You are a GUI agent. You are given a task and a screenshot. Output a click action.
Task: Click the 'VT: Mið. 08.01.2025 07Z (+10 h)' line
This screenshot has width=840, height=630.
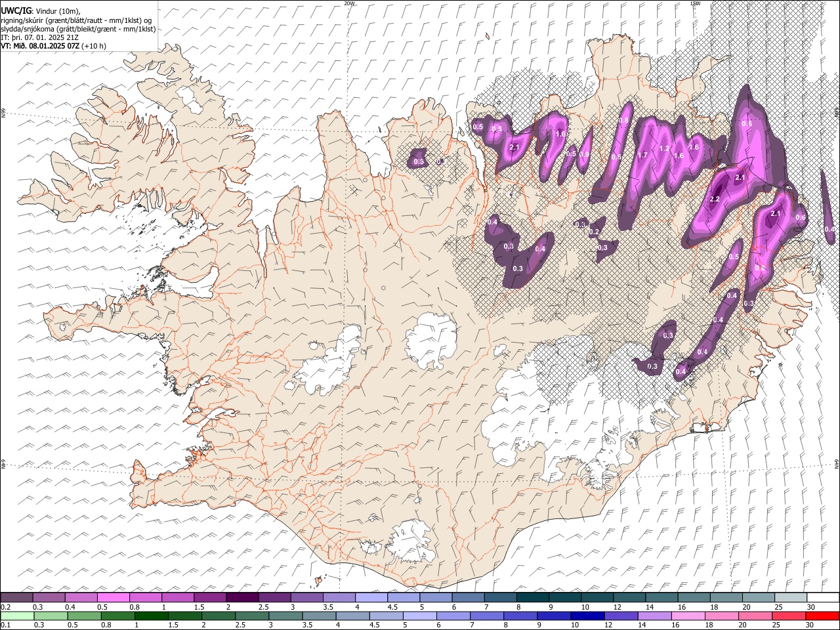point(53,46)
